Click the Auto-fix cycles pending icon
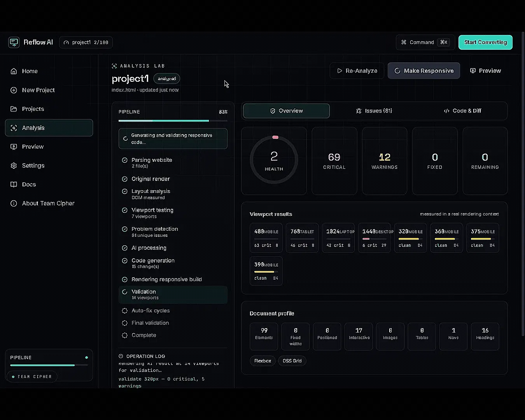525x420 pixels. click(x=124, y=311)
